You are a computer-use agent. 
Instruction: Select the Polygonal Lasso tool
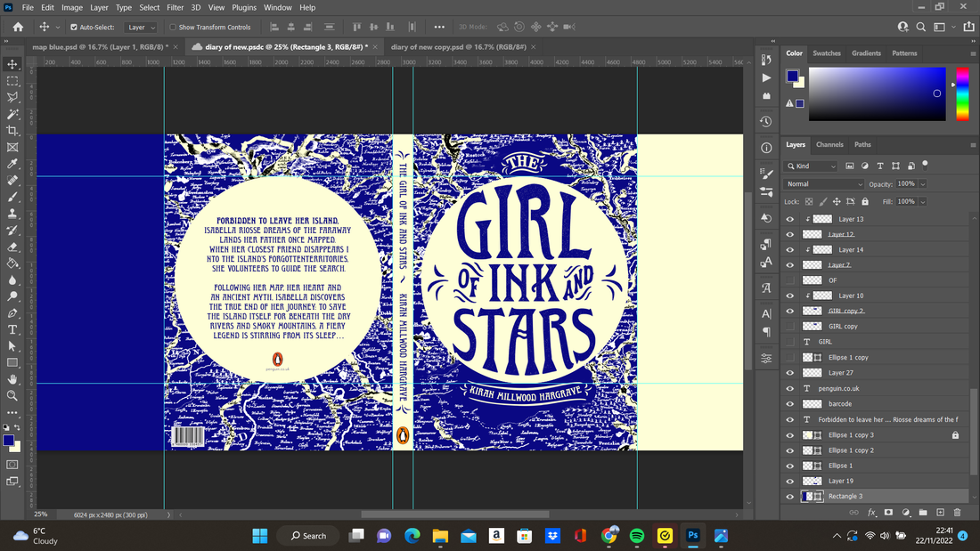pos(12,97)
